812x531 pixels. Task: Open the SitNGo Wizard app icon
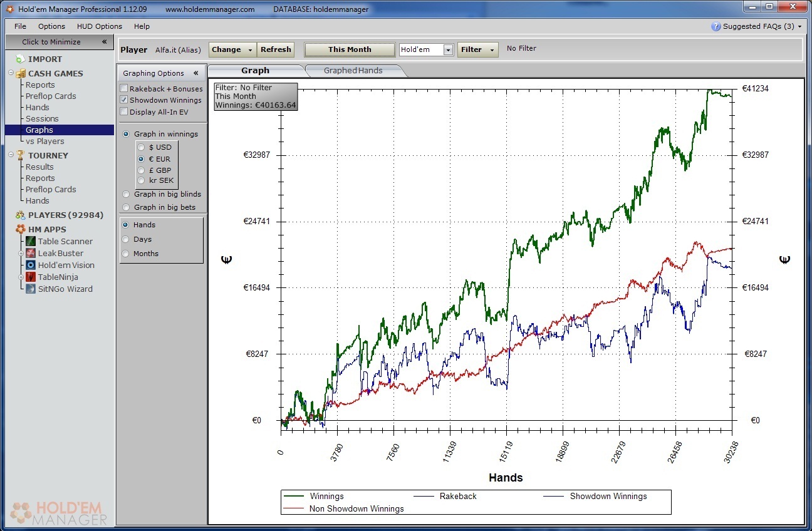pos(31,289)
